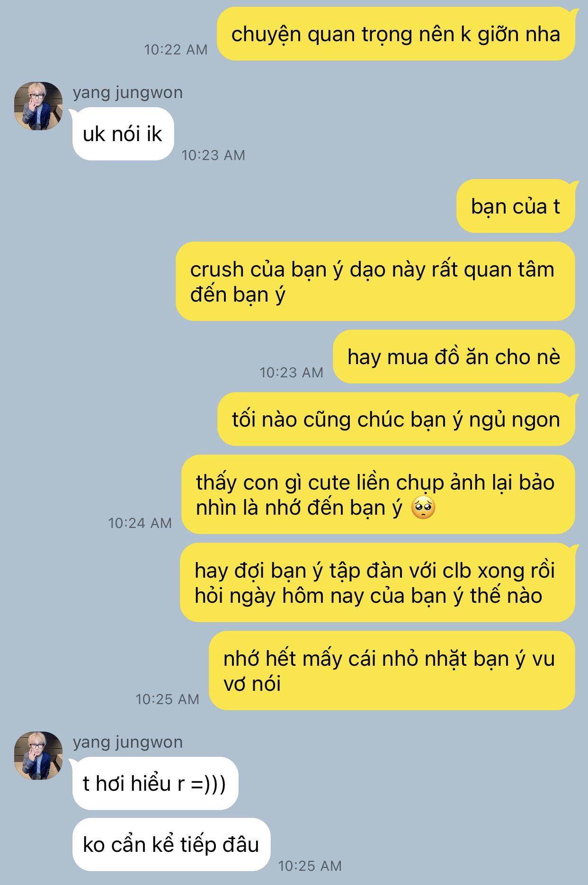Tap the "hay mua đồ ăn cho nè" message

pyautogui.click(x=454, y=357)
